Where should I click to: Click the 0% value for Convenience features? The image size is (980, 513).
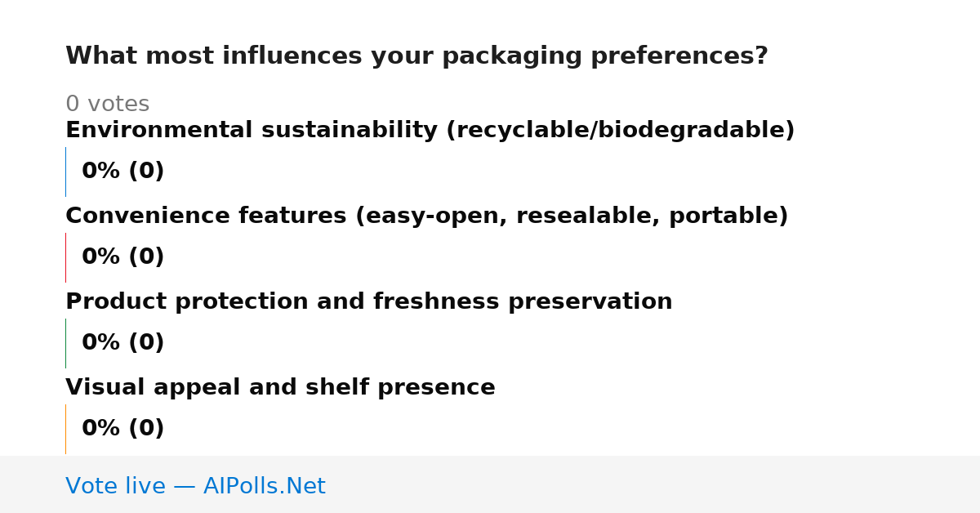[x=101, y=257]
